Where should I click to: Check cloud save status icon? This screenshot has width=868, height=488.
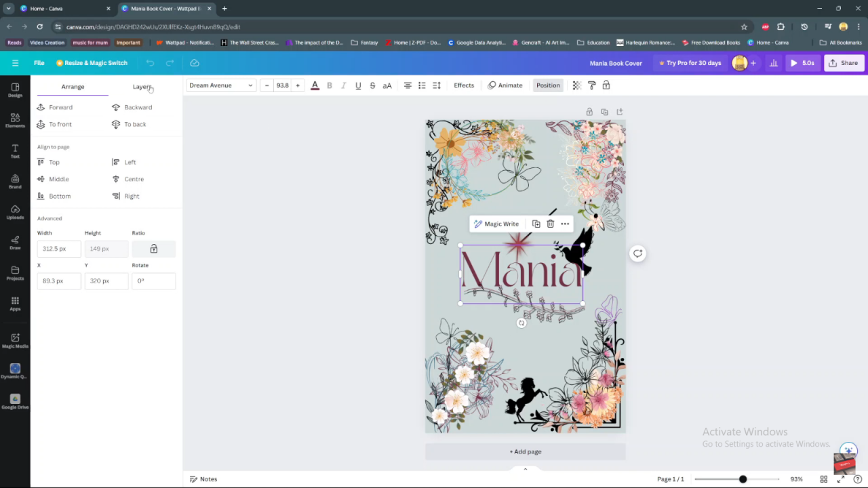click(x=195, y=63)
